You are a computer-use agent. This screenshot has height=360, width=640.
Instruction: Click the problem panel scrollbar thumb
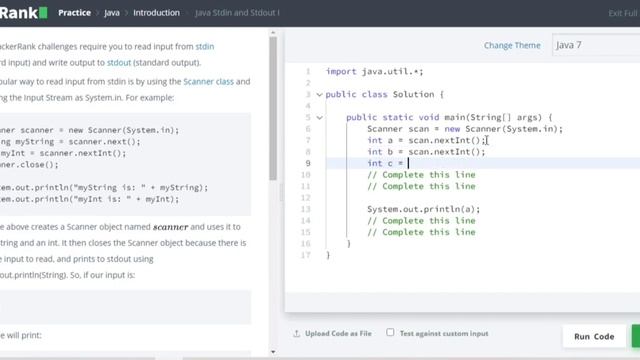click(x=273, y=108)
